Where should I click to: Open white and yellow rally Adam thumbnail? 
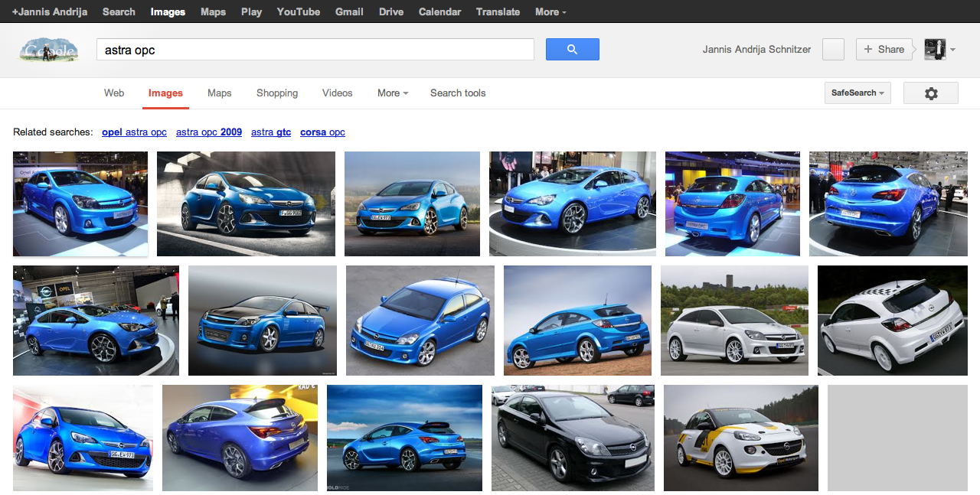pyautogui.click(x=741, y=438)
